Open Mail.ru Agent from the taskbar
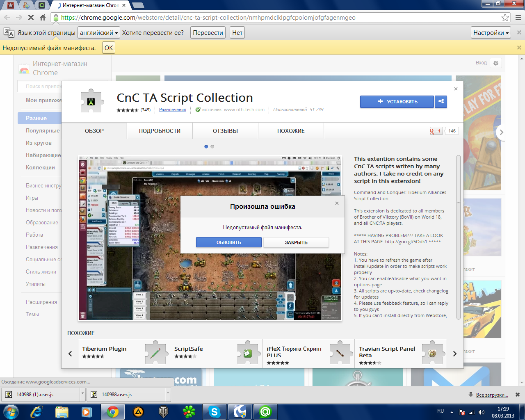This screenshot has height=420, width=525. click(x=265, y=412)
